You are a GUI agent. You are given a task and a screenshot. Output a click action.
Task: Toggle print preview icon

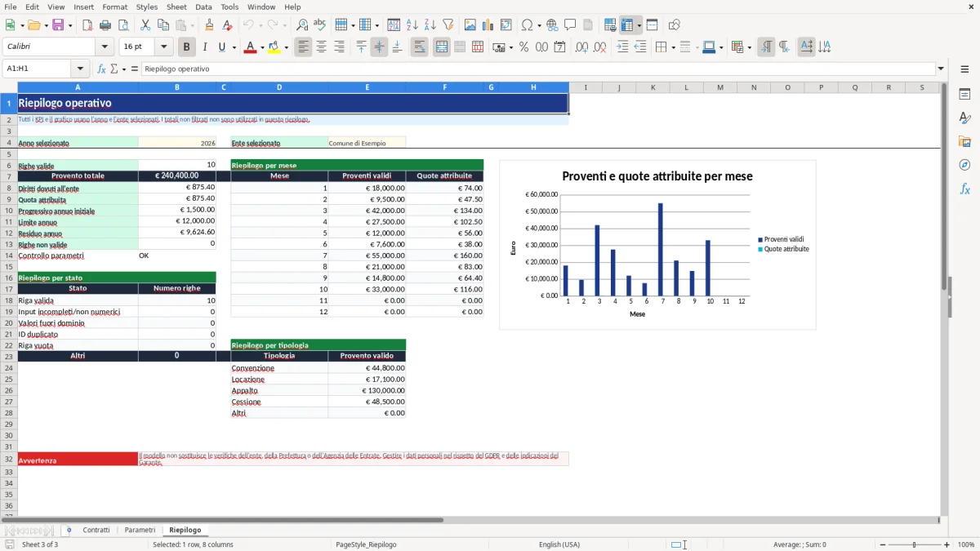click(x=123, y=25)
